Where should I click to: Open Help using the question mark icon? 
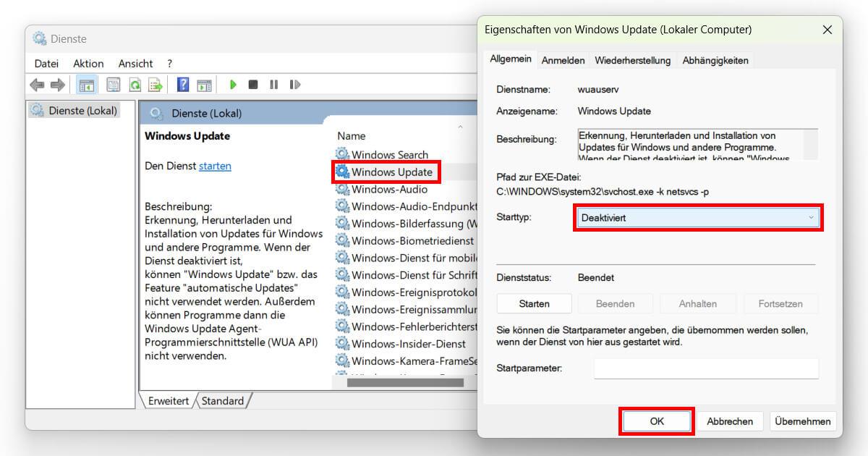tap(183, 85)
